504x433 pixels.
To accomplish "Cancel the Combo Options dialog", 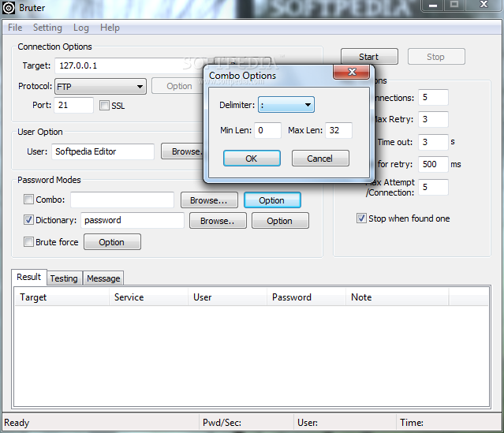I will [320, 159].
